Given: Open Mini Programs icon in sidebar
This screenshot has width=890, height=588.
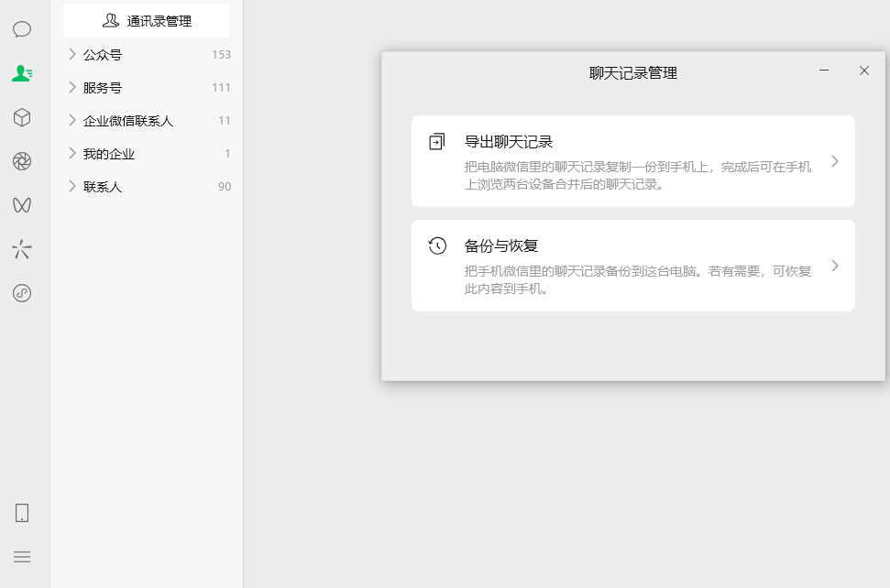Looking at the screenshot, I should pyautogui.click(x=22, y=293).
